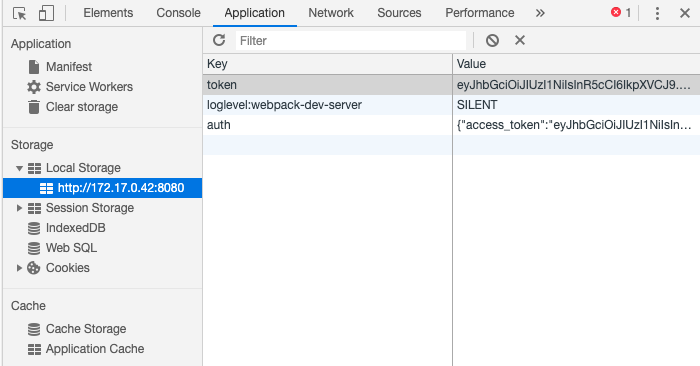Image resolution: width=700 pixels, height=366 pixels.
Task: Sort by the Value column header
Action: pos(576,64)
